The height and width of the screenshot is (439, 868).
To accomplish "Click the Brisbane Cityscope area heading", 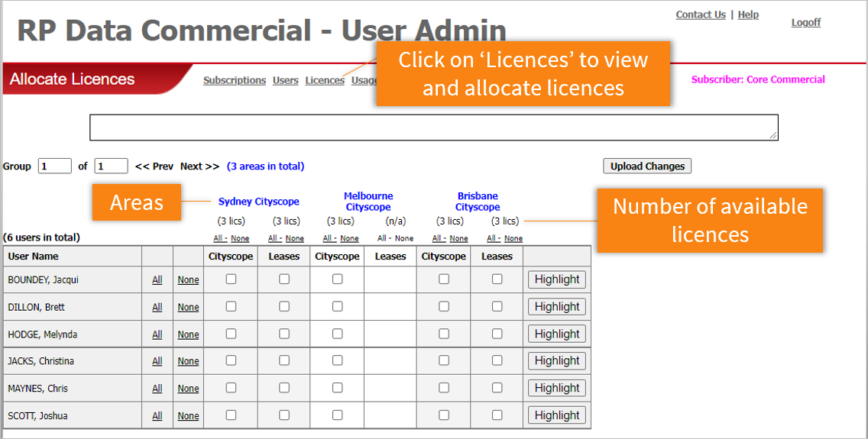I will (x=478, y=202).
